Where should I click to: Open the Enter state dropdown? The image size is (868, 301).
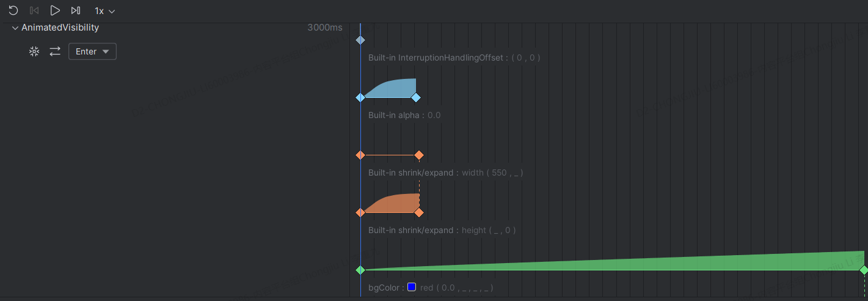[x=92, y=52]
